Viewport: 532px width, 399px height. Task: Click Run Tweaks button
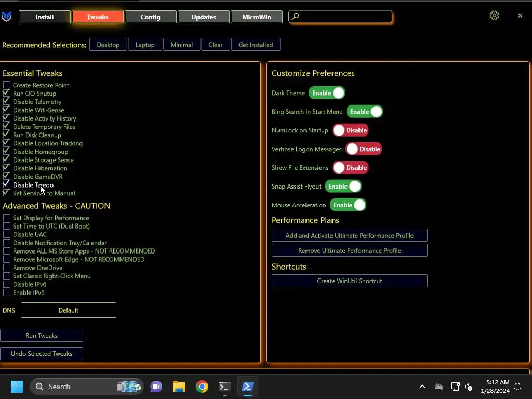pos(42,335)
